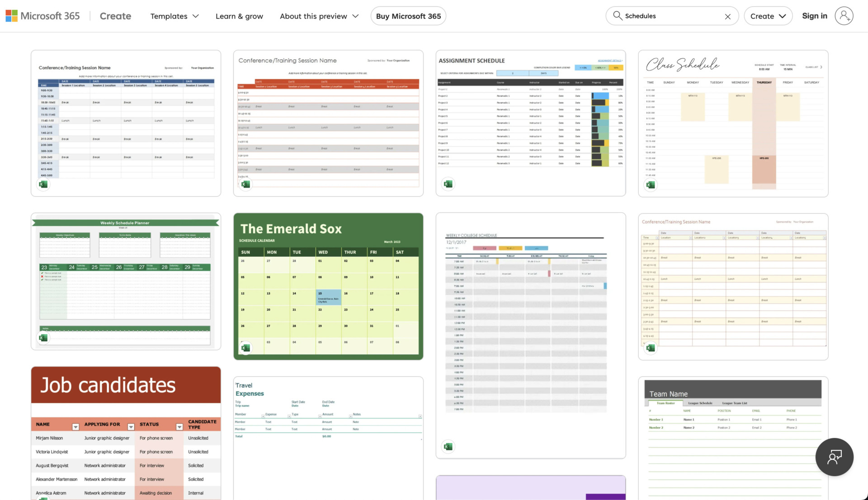Expand About this preview dropdown

[x=319, y=16]
